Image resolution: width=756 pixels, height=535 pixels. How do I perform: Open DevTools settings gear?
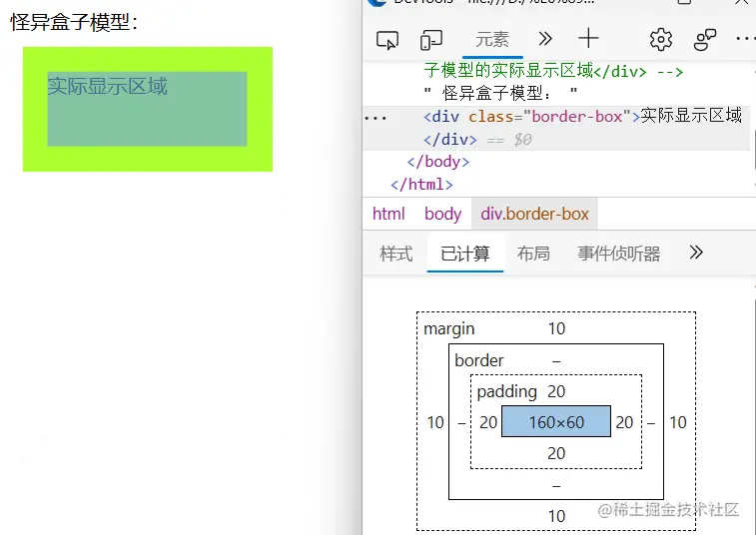pyautogui.click(x=661, y=40)
